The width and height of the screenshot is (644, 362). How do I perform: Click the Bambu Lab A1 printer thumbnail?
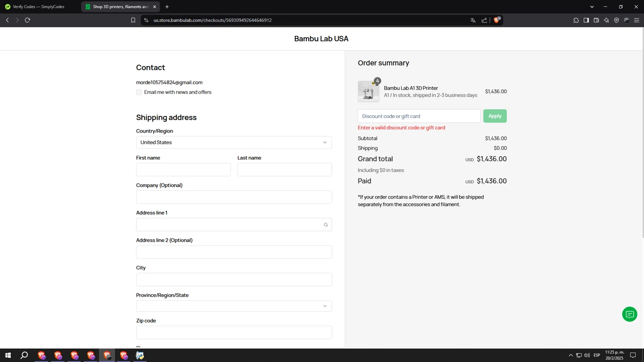pyautogui.click(x=368, y=91)
